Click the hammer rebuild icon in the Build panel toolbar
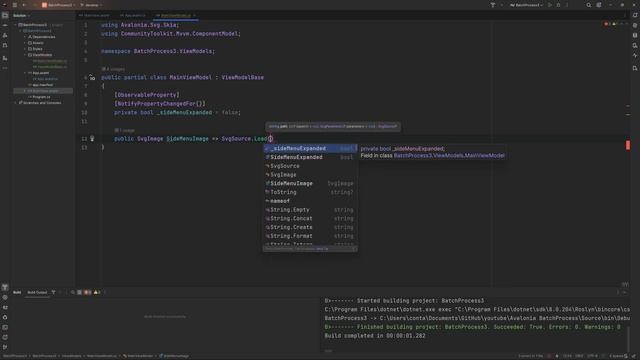This screenshot has height=360, width=640. [53, 292]
